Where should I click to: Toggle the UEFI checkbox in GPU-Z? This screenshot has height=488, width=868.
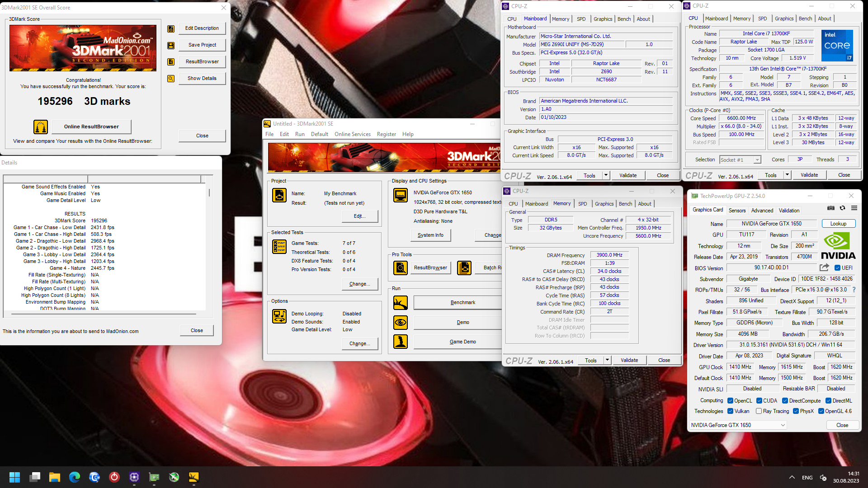[838, 268]
